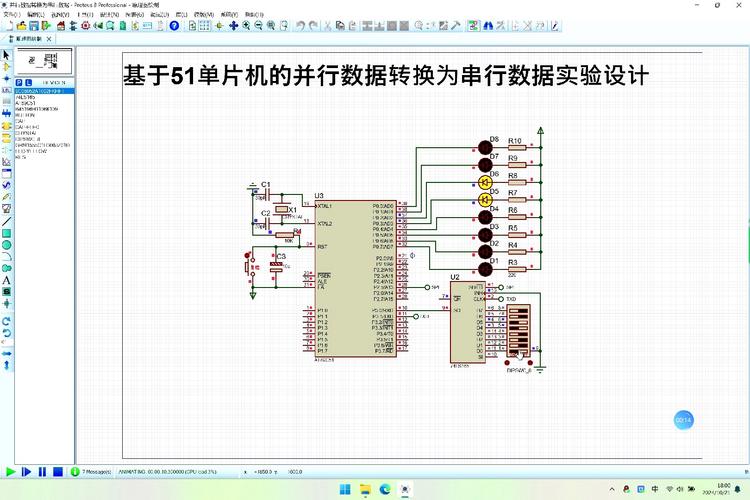Stop the simulation with the square button
The width and height of the screenshot is (750, 500).
pos(58,471)
